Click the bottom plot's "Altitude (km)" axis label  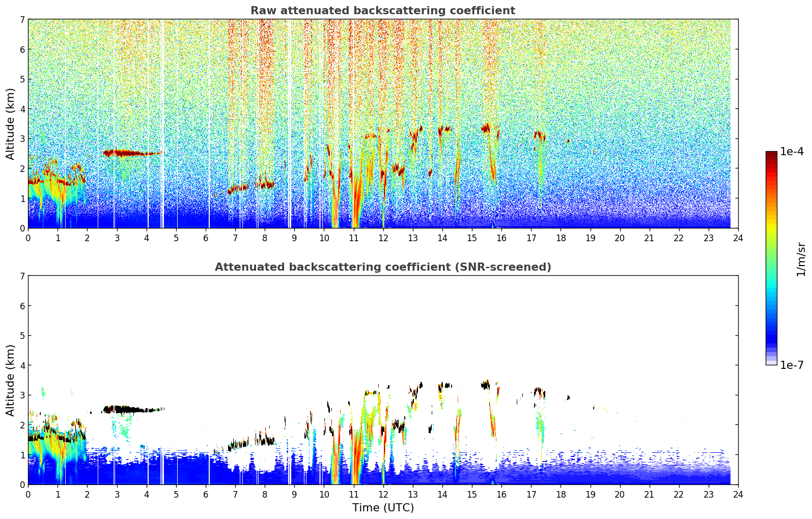(x=11, y=380)
